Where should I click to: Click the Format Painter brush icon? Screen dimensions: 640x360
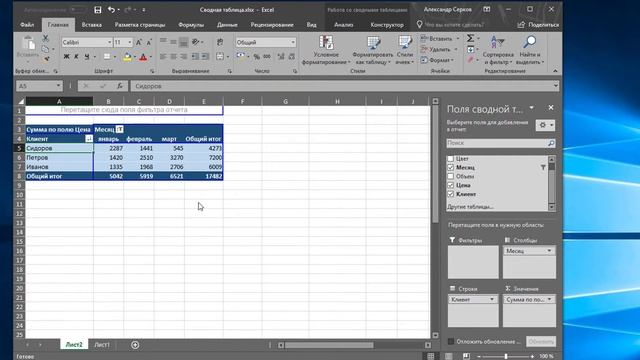pyautogui.click(x=46, y=58)
